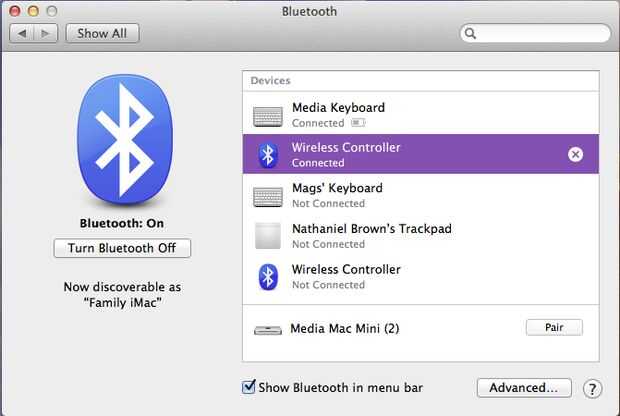Click connected Wireless Controller Bluetooth icon

coord(267,154)
